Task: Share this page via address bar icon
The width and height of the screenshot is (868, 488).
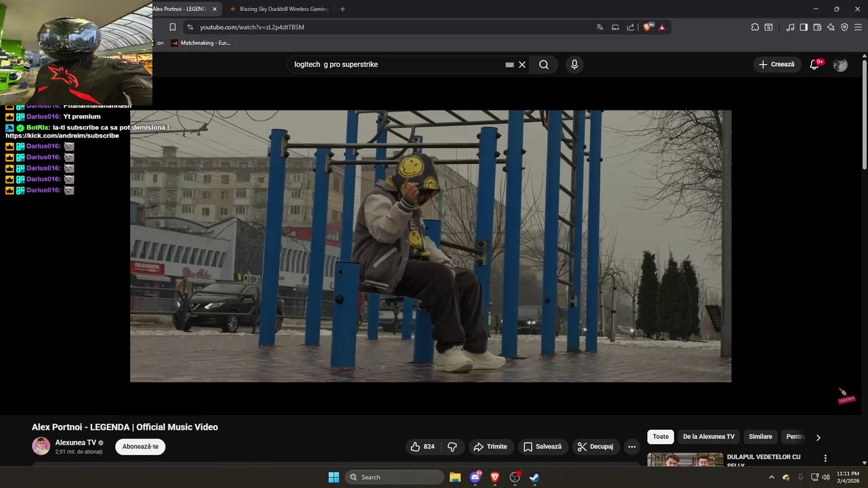Action: 631,27
